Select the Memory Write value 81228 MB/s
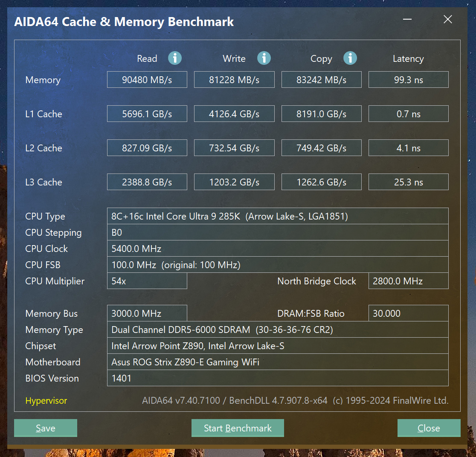 (x=234, y=79)
